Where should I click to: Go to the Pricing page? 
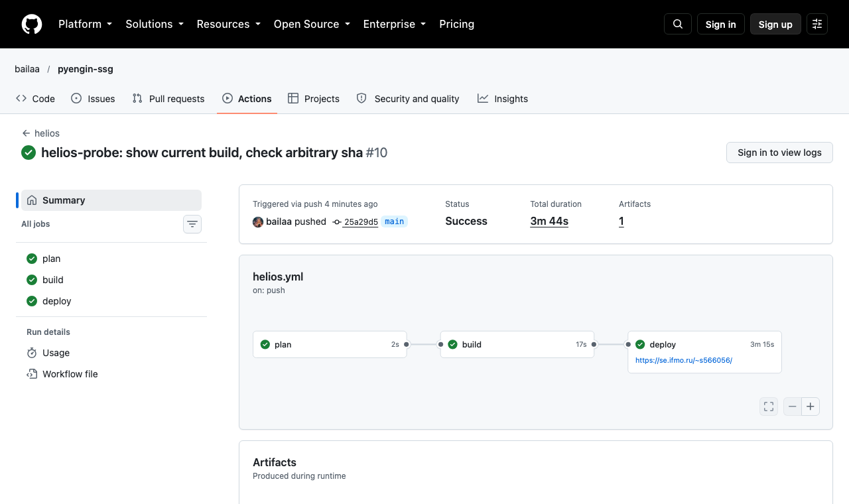[457, 24]
